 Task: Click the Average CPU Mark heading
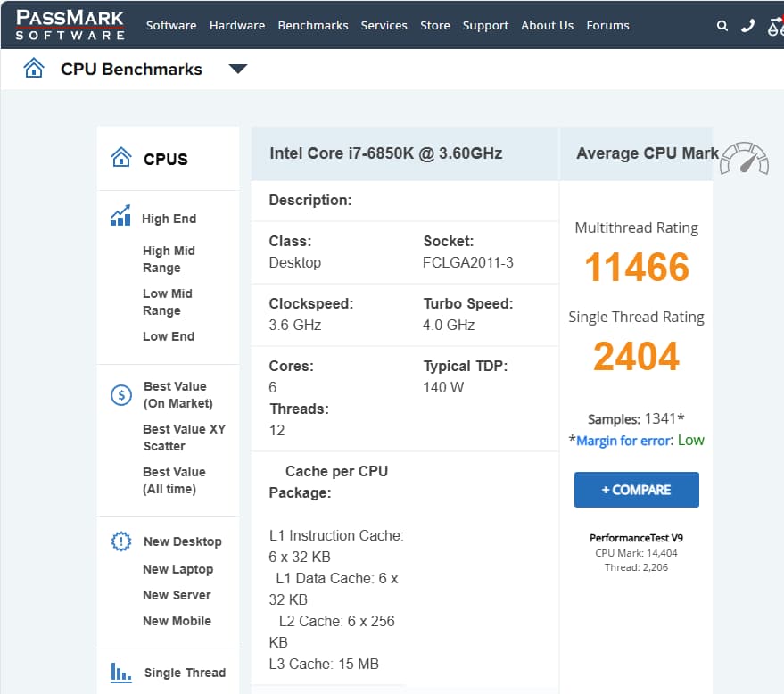[648, 153]
